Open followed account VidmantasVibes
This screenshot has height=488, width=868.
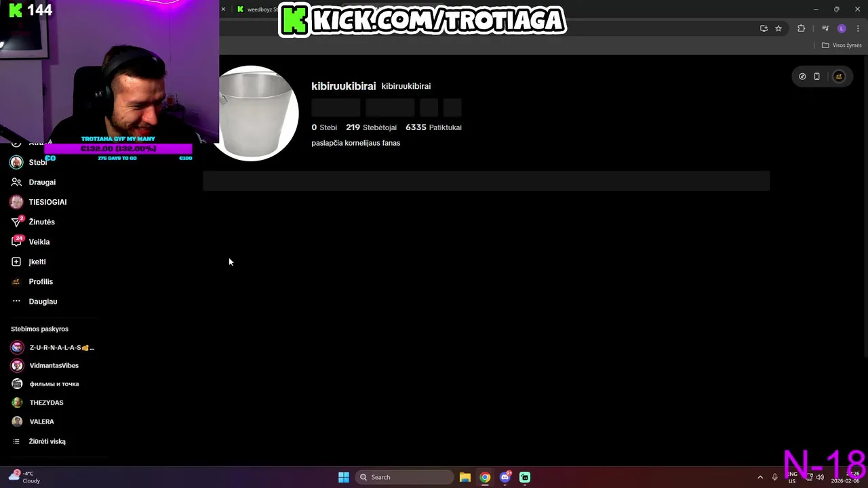45,365
